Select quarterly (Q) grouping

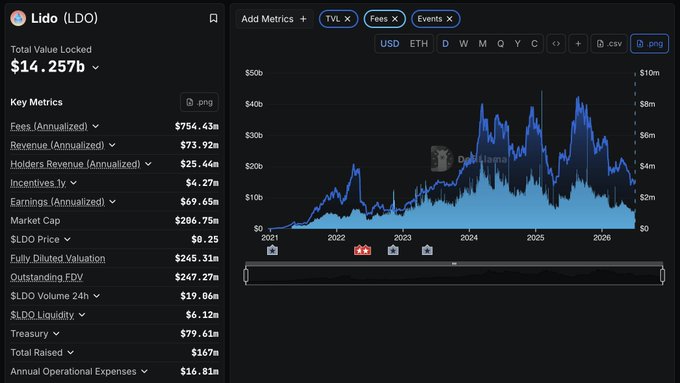(500, 44)
